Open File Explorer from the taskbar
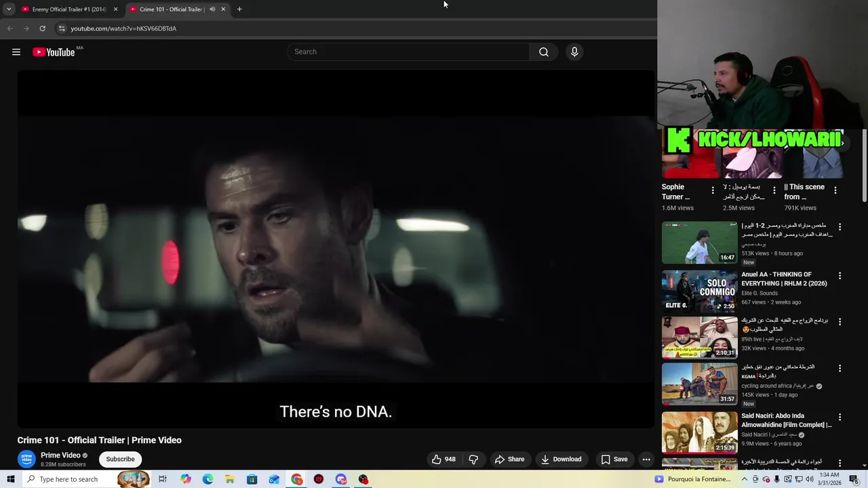Viewport: 868px width, 488px height. (230, 479)
